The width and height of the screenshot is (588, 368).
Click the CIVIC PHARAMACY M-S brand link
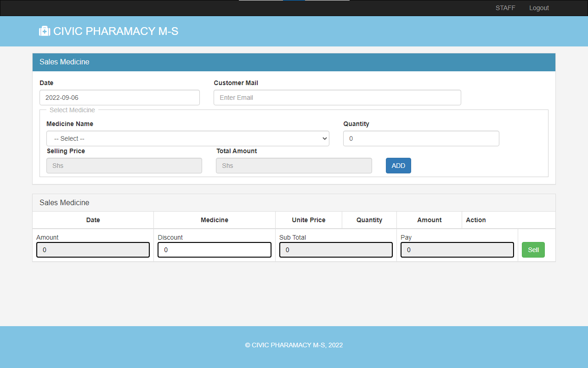pos(108,31)
